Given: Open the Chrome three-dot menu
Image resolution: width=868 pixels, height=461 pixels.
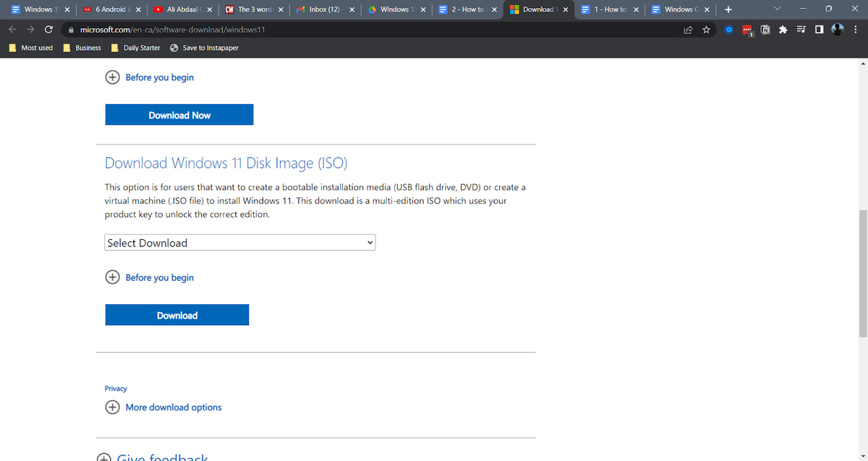Looking at the screenshot, I should [855, 30].
